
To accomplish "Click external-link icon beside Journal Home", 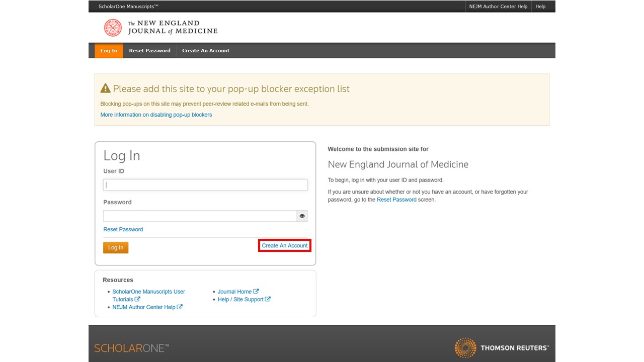I will 256,291.
